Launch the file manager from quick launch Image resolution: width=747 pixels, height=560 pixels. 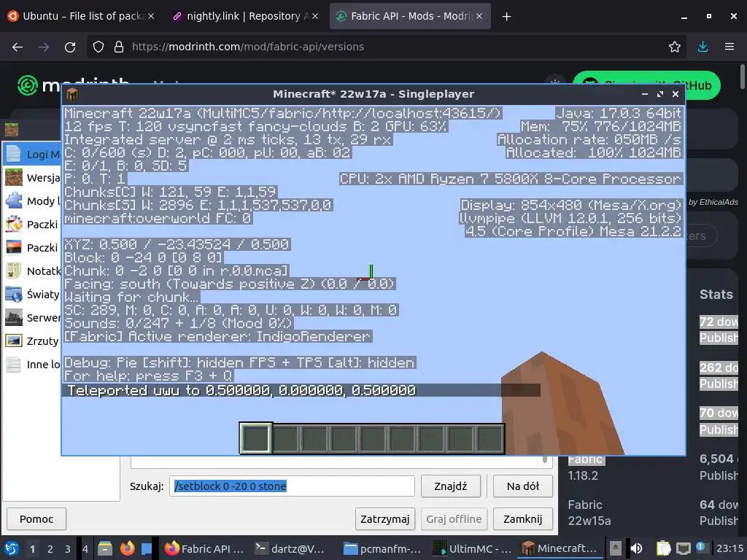105,548
